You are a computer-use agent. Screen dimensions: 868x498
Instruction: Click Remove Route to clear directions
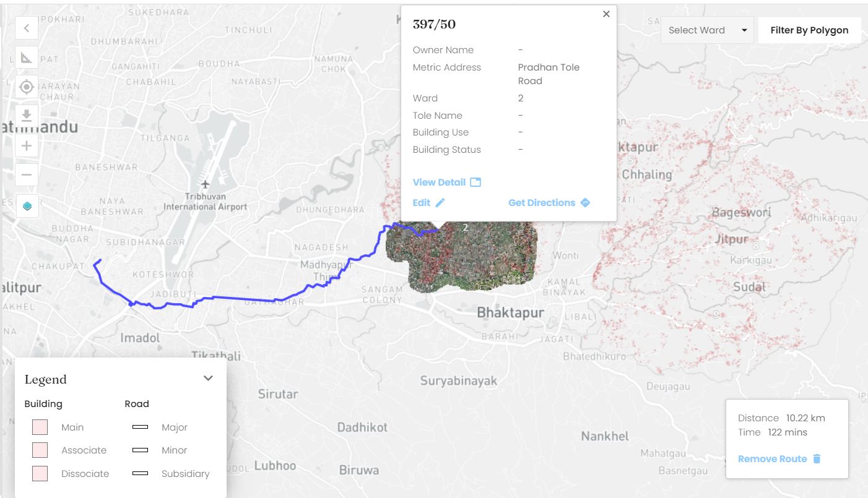click(x=779, y=459)
